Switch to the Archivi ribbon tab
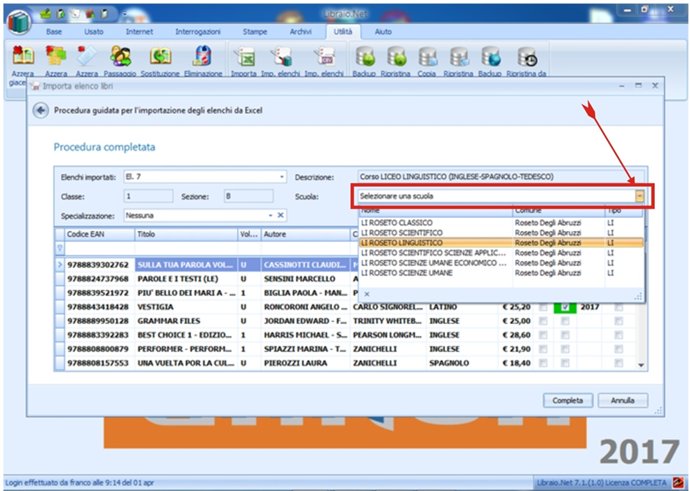Viewport: 690px width, 491px height. (x=301, y=32)
